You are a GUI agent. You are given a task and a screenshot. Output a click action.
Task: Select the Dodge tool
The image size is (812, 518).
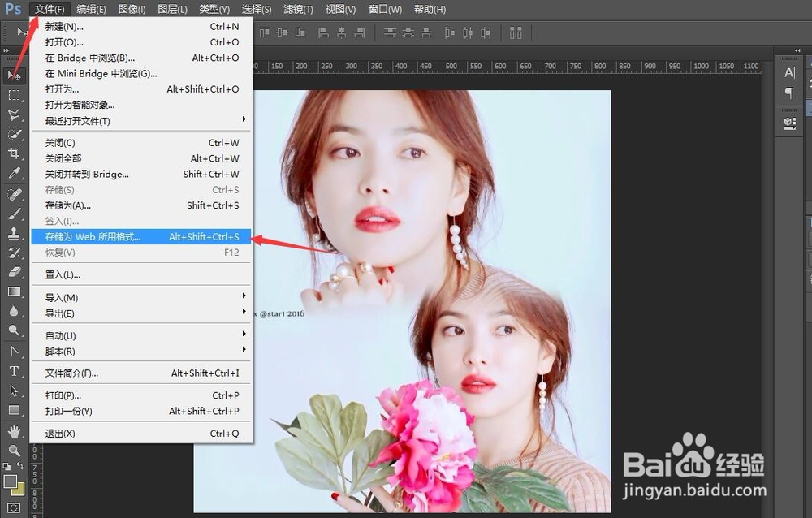14,330
